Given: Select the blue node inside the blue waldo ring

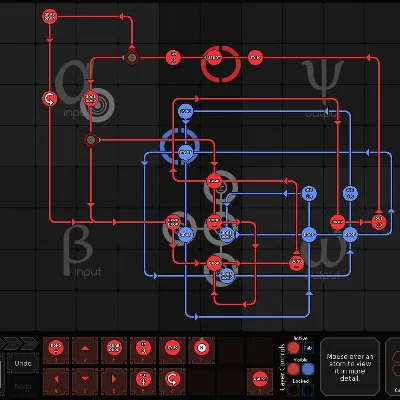Looking at the screenshot, I should (x=185, y=153).
